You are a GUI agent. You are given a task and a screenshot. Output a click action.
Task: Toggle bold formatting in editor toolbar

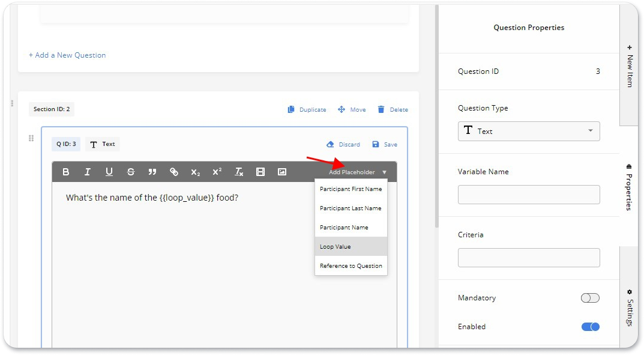point(66,172)
